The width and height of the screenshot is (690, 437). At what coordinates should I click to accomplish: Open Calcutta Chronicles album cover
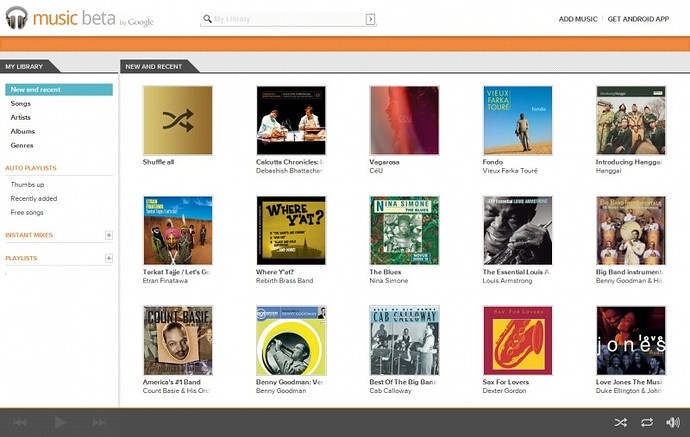[291, 121]
